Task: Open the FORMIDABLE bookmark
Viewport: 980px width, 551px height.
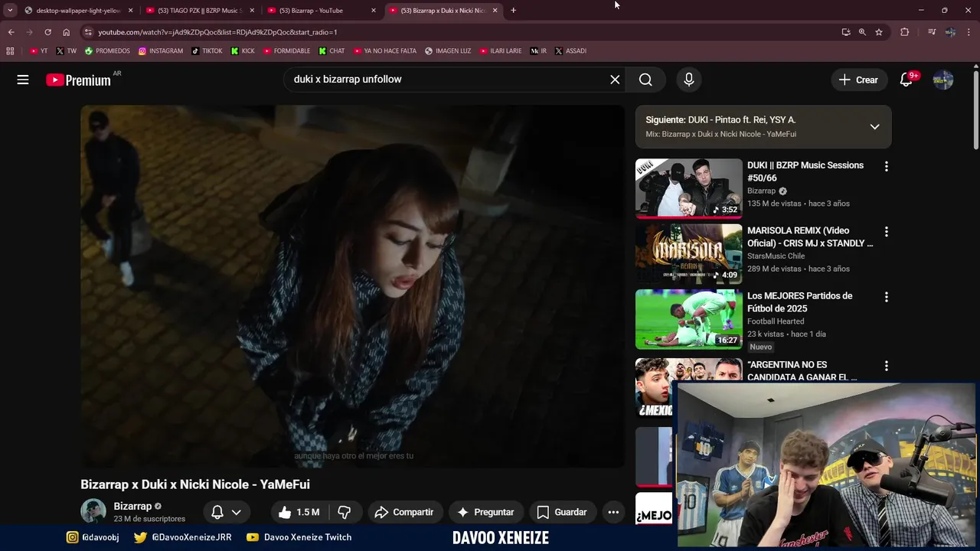Action: (286, 51)
